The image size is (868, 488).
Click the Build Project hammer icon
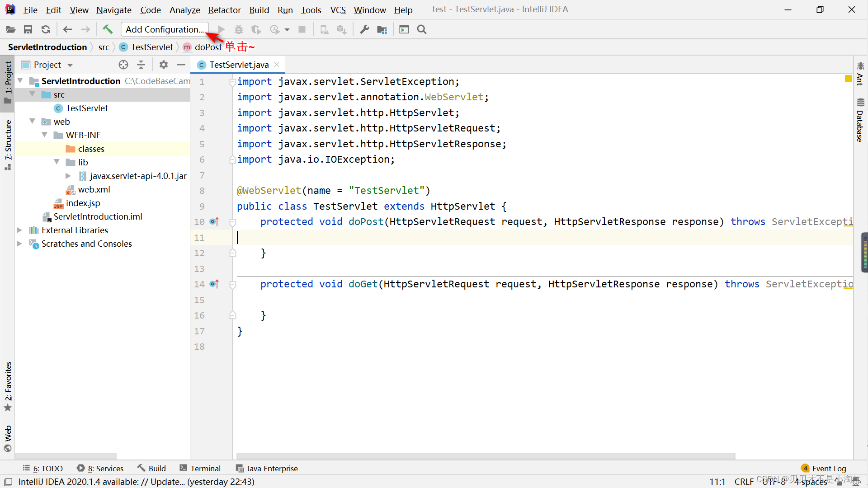(108, 29)
